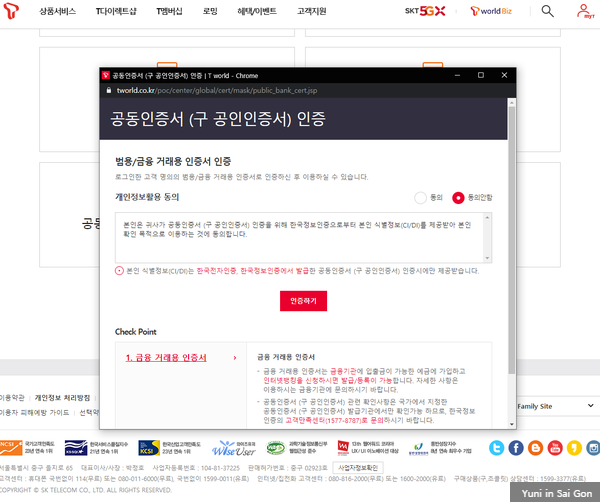The image size is (600, 502).
Task: Click the popup URL address text
Action: click(217, 90)
